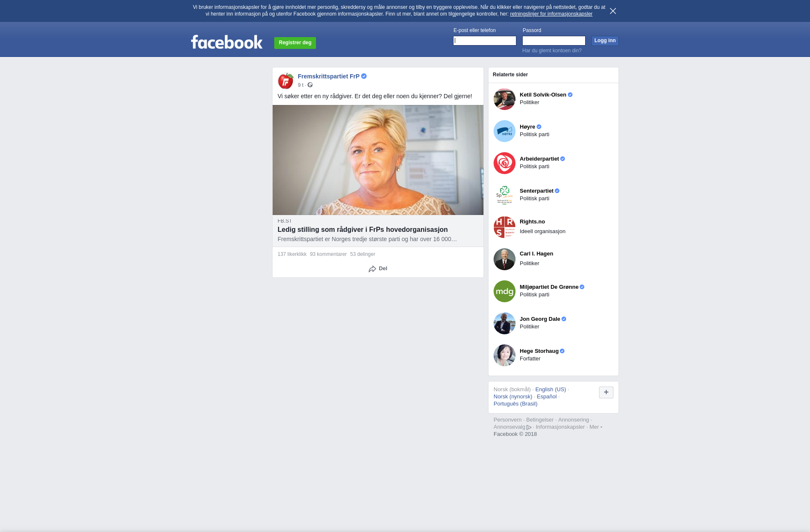810x532 pixels.
Task: Switch language to Norsk (nynorsk)
Action: point(513,397)
